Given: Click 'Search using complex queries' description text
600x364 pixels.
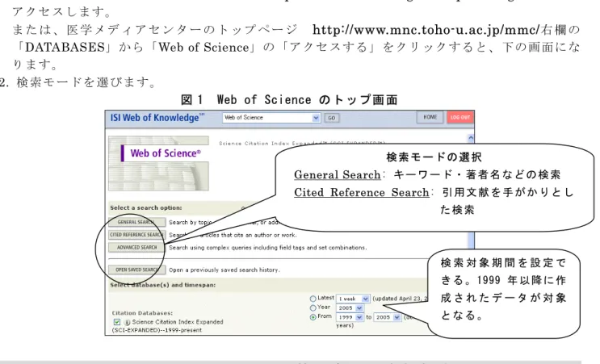Looking at the screenshot, I should pos(268,248).
